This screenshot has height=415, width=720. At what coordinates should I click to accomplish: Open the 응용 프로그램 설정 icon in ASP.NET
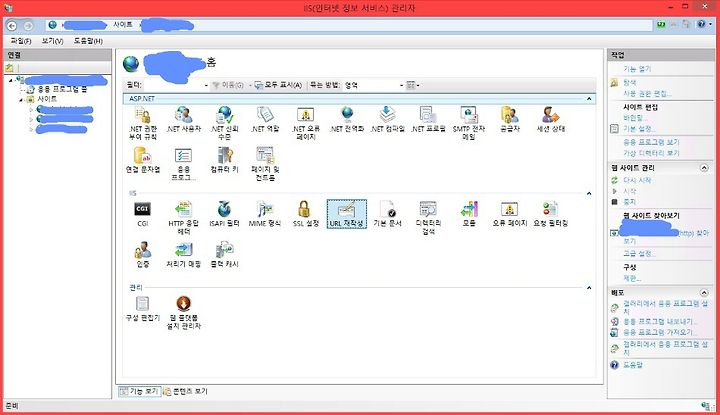pyautogui.click(x=184, y=163)
